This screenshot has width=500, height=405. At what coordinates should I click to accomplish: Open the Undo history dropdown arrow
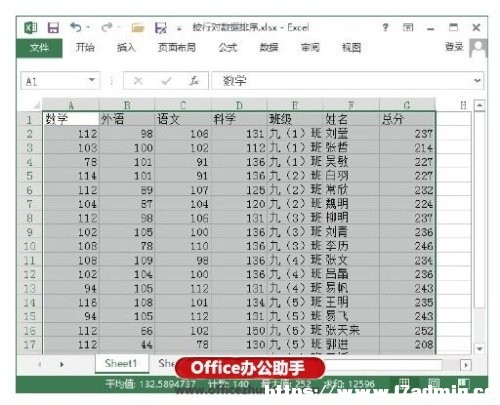(88, 27)
